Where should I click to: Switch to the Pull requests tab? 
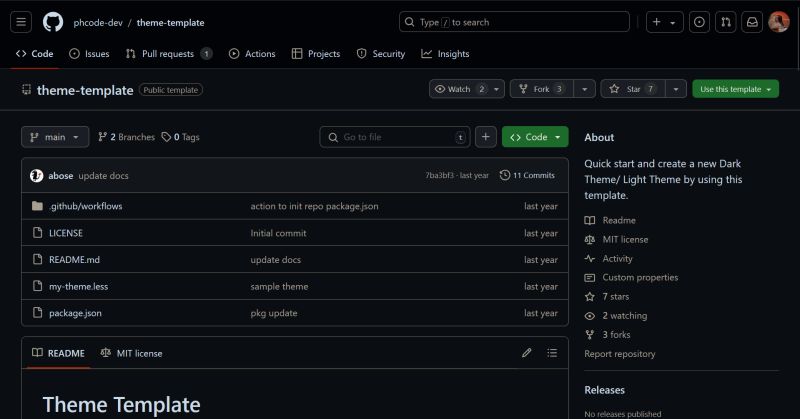[169, 54]
